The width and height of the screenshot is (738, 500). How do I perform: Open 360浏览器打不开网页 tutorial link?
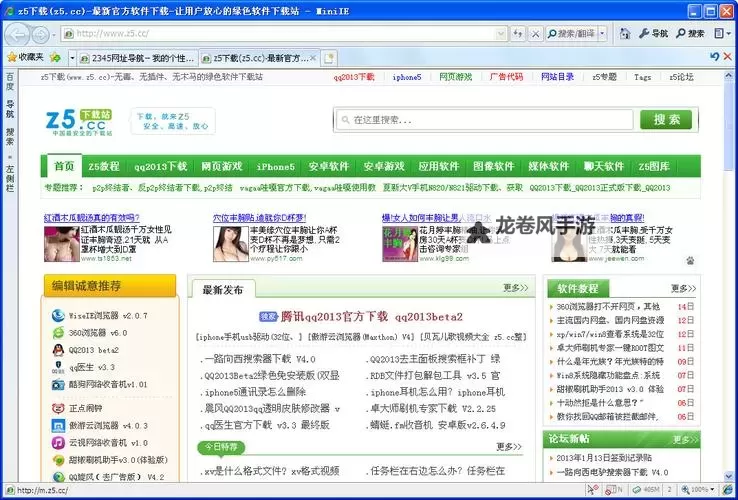click(608, 306)
